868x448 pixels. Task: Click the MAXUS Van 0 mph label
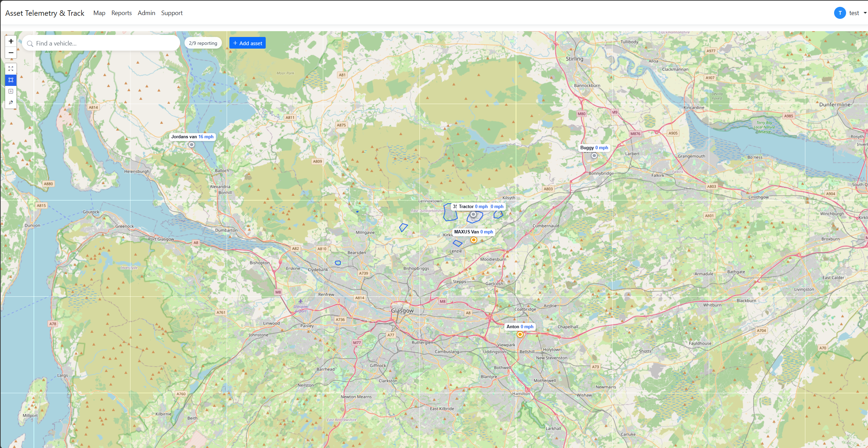click(474, 232)
